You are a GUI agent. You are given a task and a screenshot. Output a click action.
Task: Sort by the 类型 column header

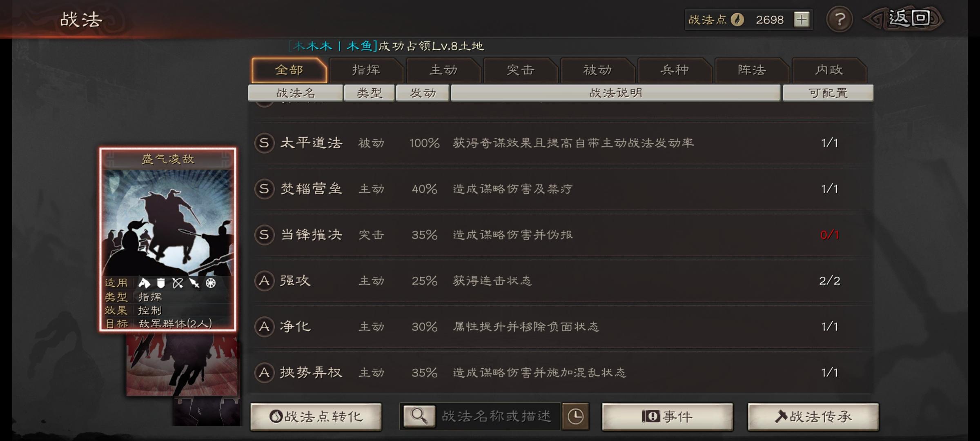click(x=369, y=93)
